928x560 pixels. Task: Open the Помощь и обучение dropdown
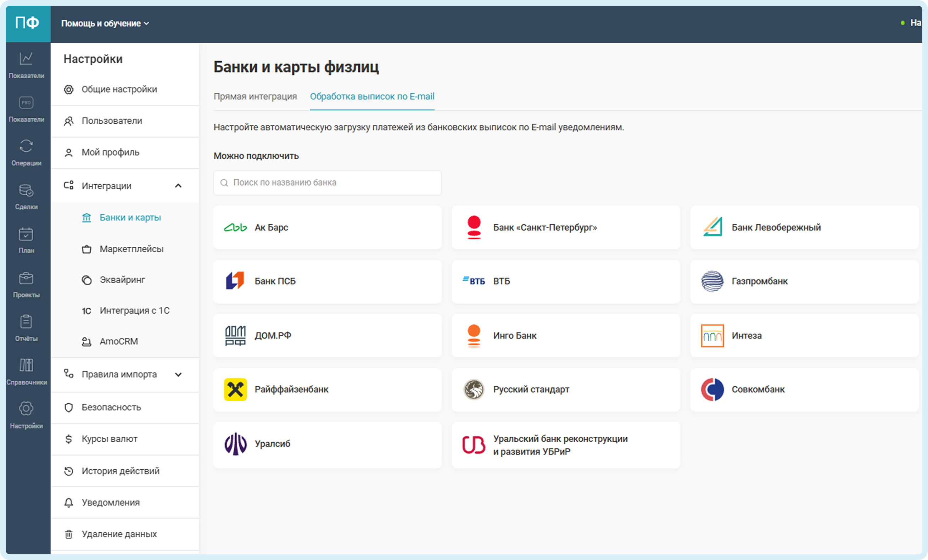[x=105, y=23]
